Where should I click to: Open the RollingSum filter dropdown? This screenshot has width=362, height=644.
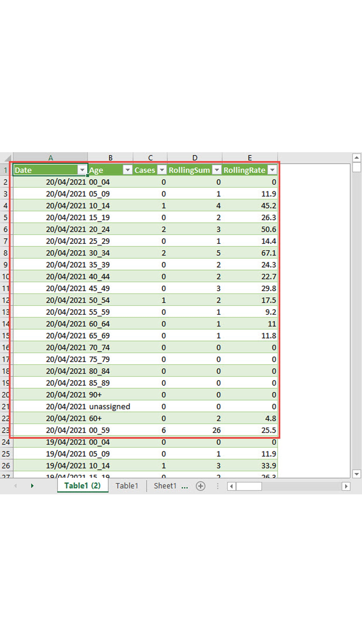(x=217, y=170)
